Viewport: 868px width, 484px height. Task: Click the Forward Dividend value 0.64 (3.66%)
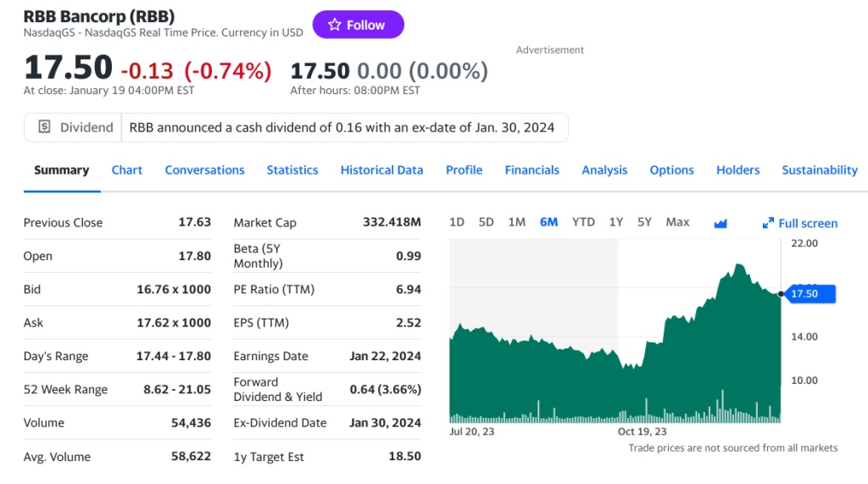click(386, 389)
